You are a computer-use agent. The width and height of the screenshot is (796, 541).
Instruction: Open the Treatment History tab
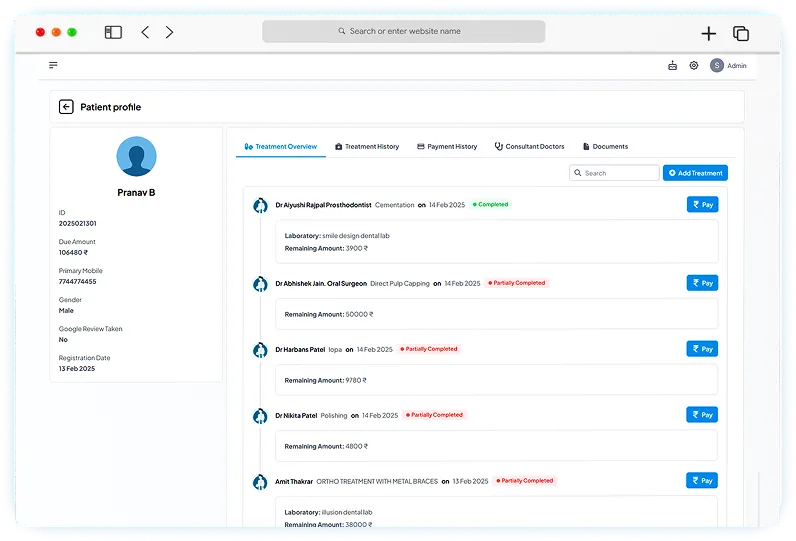pyautogui.click(x=367, y=147)
